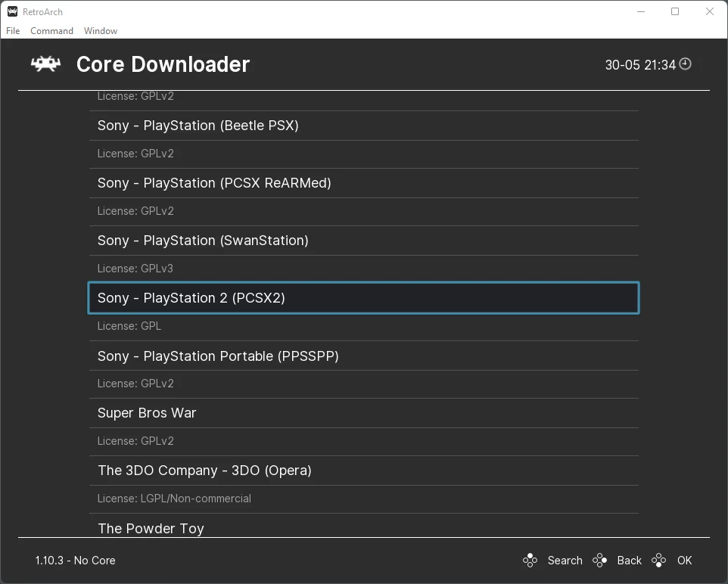
Task: Open the Window menu
Action: click(x=101, y=31)
